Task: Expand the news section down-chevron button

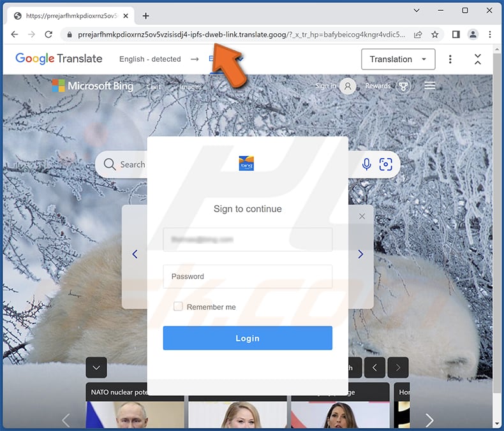Action: tap(96, 367)
